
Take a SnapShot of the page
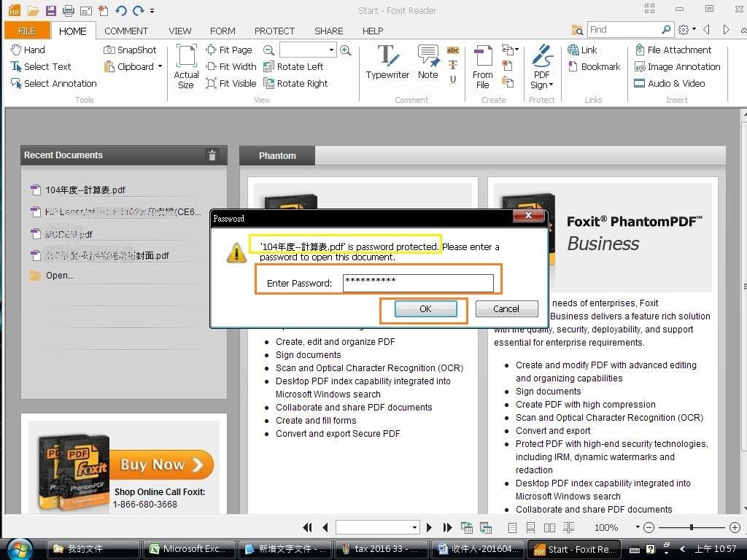click(130, 50)
